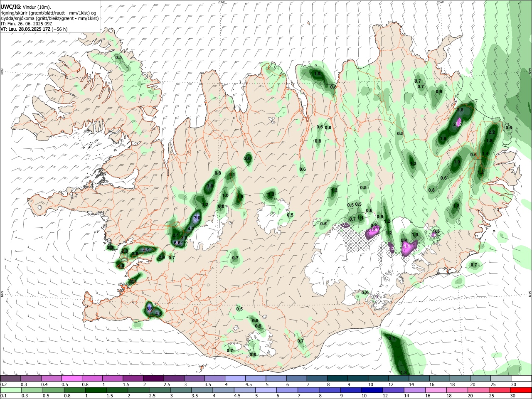Click the header line 'slydda/snjókoma (grátt/bleikt/grænt - mm/1klst)'
The image size is (532, 399).
coord(49,18)
